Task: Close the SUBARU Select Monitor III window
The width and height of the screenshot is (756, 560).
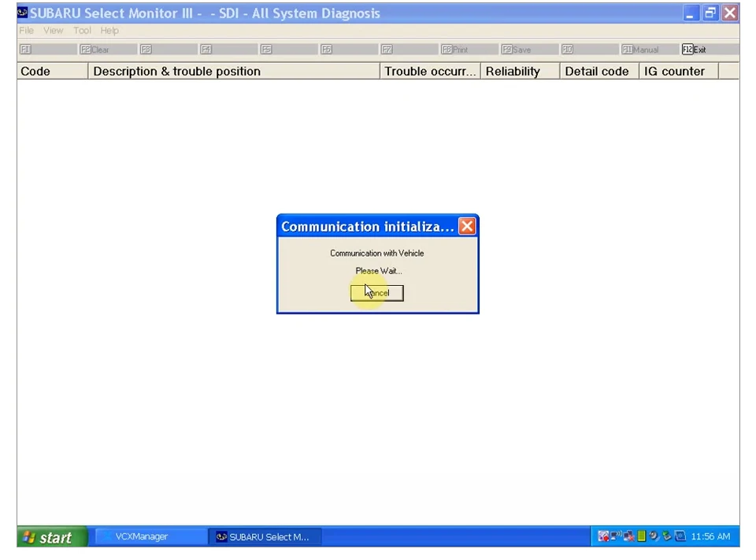Action: (x=730, y=13)
